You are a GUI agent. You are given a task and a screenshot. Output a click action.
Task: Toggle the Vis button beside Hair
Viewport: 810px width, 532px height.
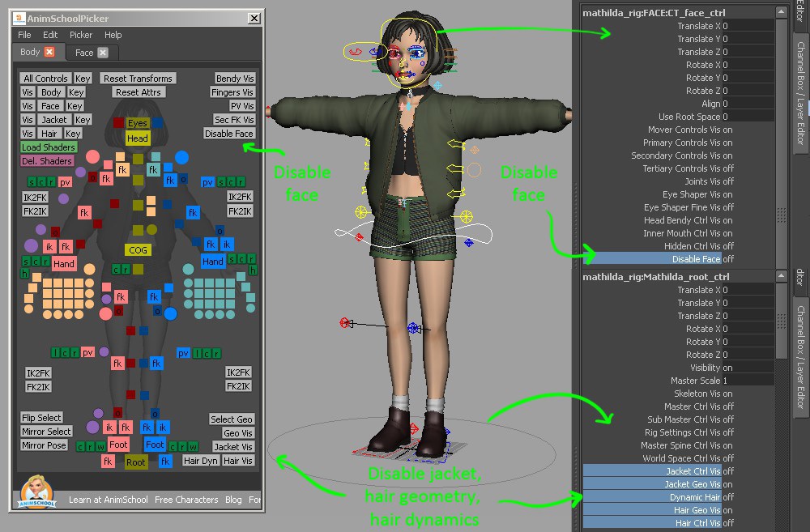[x=28, y=134]
